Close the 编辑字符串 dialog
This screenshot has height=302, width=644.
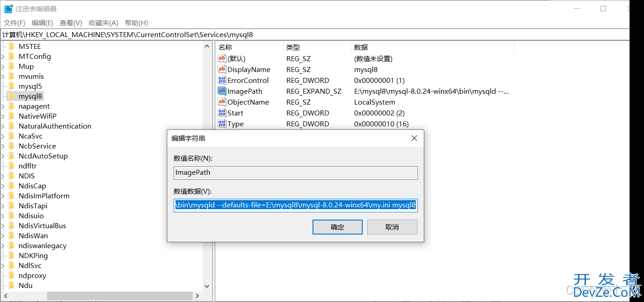point(414,138)
